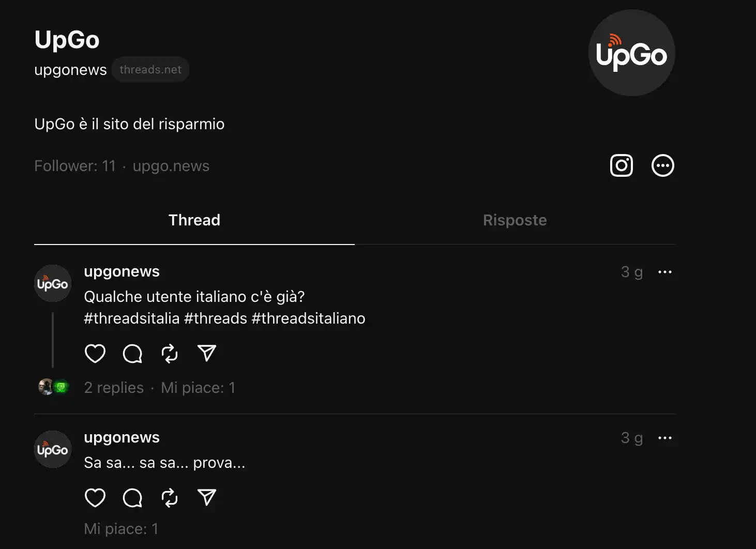This screenshot has width=756, height=549.
Task: Open the Instagram profile icon
Action: [x=622, y=165]
